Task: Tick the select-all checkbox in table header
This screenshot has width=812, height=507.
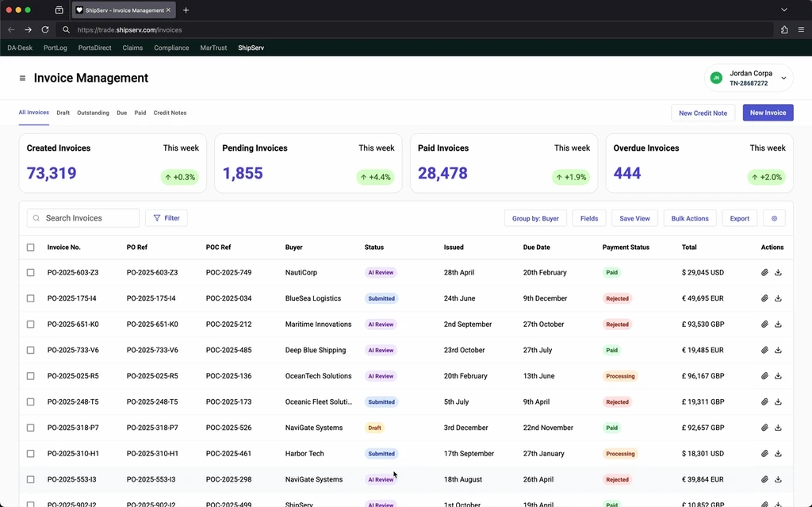Action: click(31, 248)
